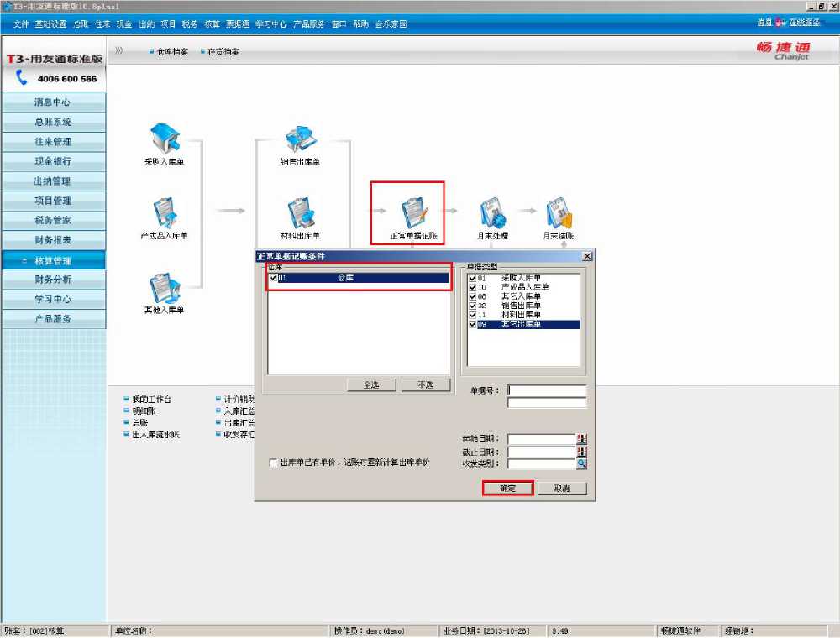Open the 采购入库单 workflow icon

(165, 138)
